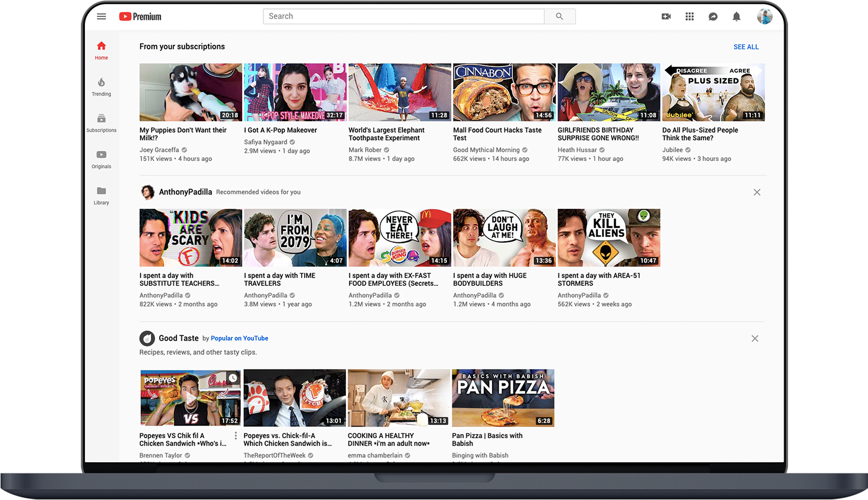The image size is (868, 500).
Task: Open Originals in the sidebar
Action: click(x=101, y=159)
